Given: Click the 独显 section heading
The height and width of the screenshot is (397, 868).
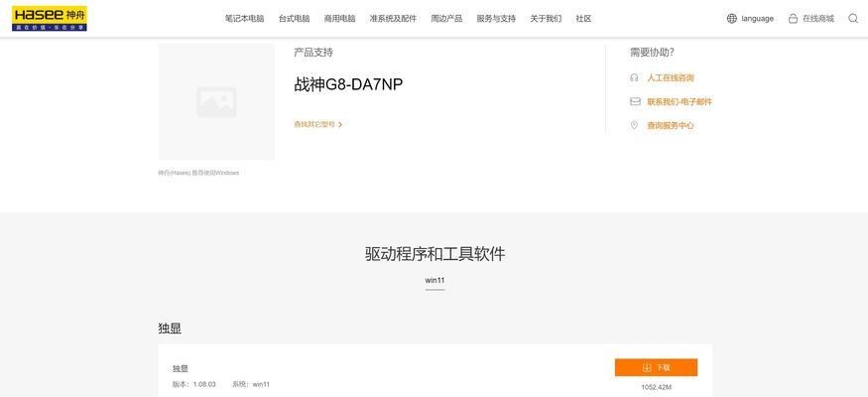Looking at the screenshot, I should [x=170, y=329].
